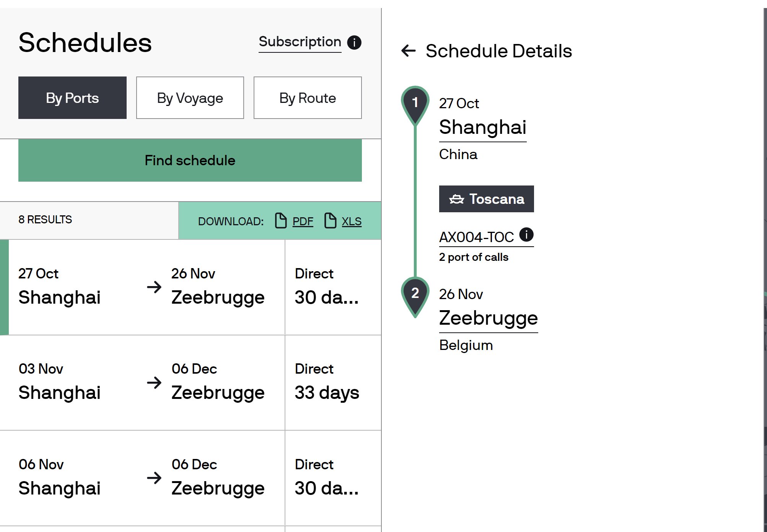
Task: Select the 03 Nov Shanghai schedule result
Action: tap(142, 382)
